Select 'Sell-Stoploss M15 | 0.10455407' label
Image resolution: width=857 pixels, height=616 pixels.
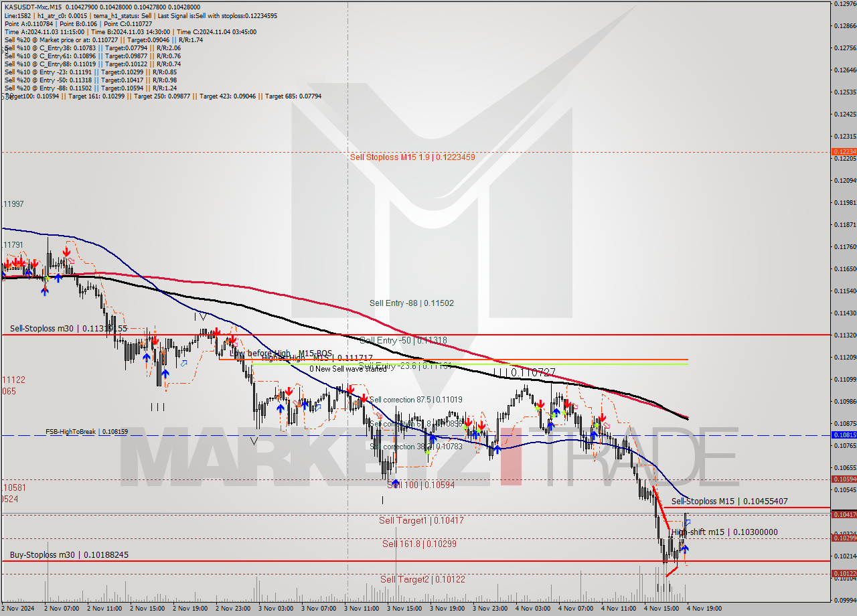click(x=729, y=502)
